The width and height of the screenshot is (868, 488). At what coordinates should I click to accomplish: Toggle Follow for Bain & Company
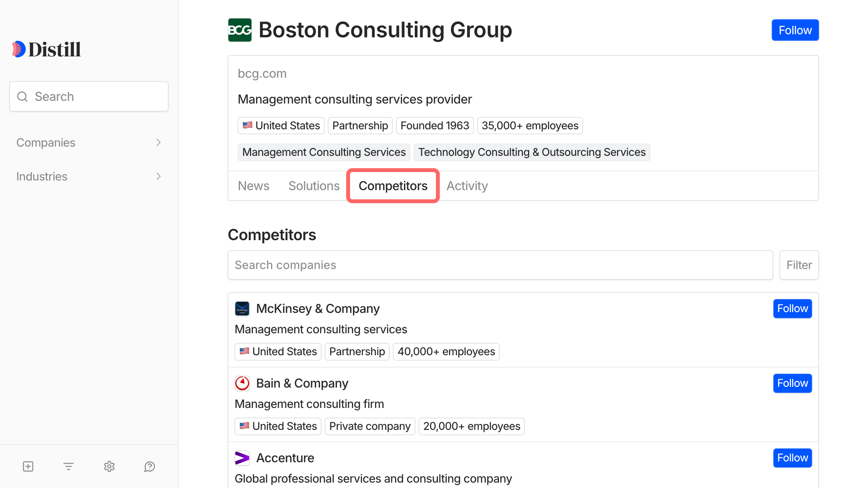coord(792,383)
